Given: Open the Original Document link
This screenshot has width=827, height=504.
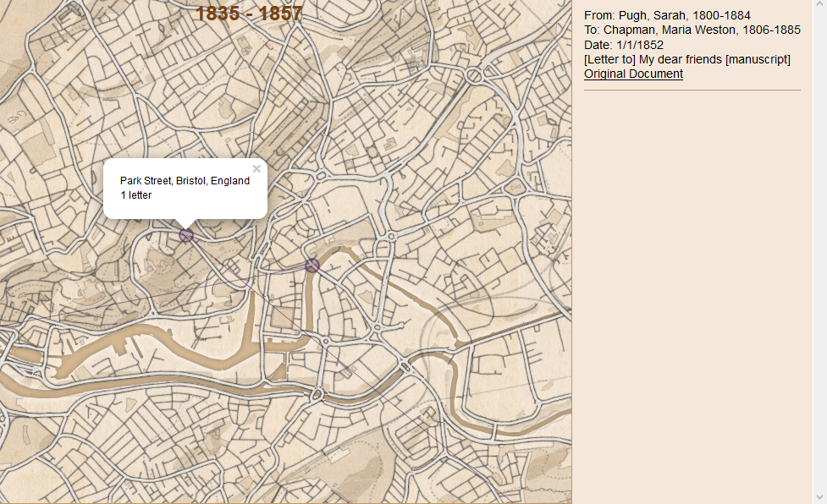Looking at the screenshot, I should coord(633,74).
